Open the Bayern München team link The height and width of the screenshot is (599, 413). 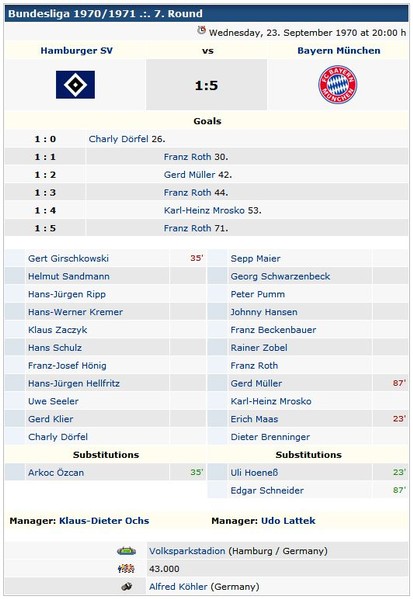pyautogui.click(x=339, y=51)
